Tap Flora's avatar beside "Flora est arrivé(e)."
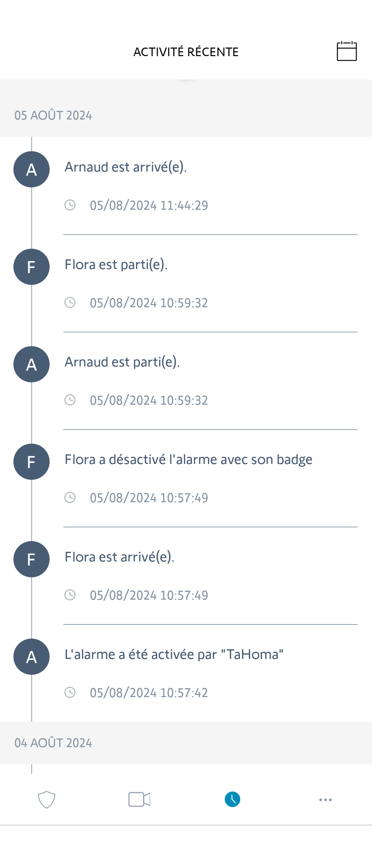This screenshot has width=372, height=868. point(31,559)
